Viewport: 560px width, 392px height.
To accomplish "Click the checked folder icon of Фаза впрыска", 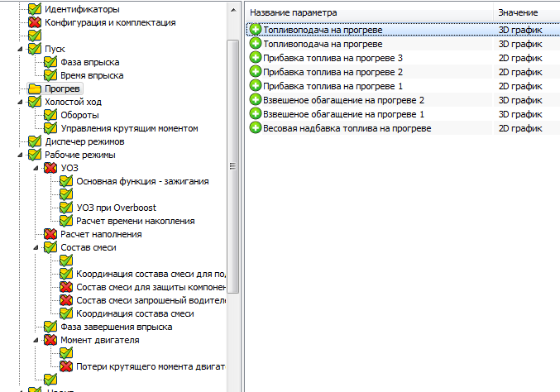I will 50,62.
